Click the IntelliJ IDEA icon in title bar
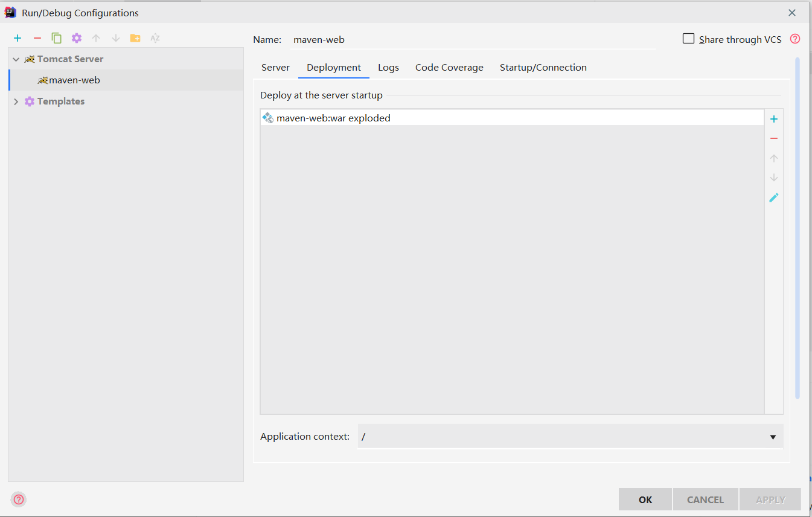Viewport: 812px width, 517px height. (x=11, y=12)
